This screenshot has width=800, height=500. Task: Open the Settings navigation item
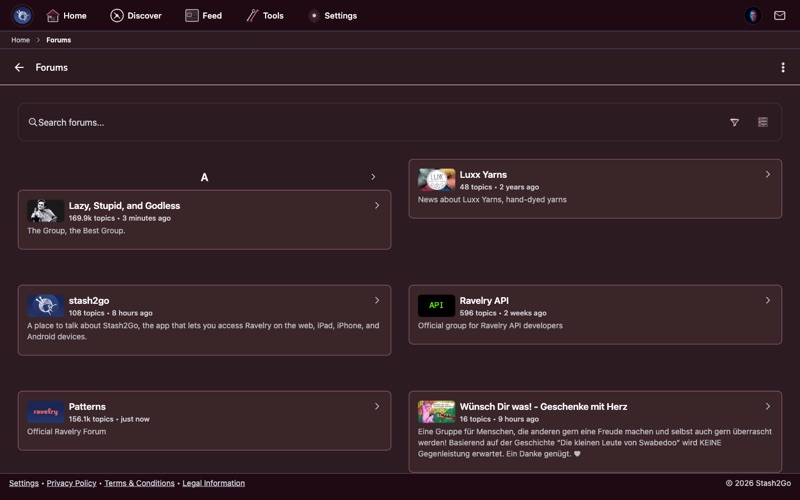click(x=332, y=16)
